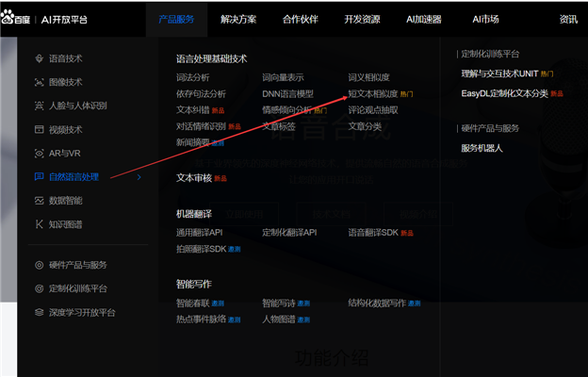Image resolution: width=588 pixels, height=377 pixels.
Task: Open the 热点事件脉络 link
Action: (201, 320)
